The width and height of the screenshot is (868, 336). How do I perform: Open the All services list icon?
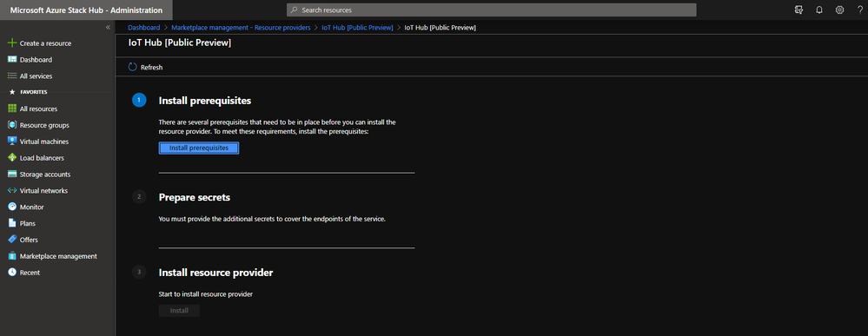point(12,76)
